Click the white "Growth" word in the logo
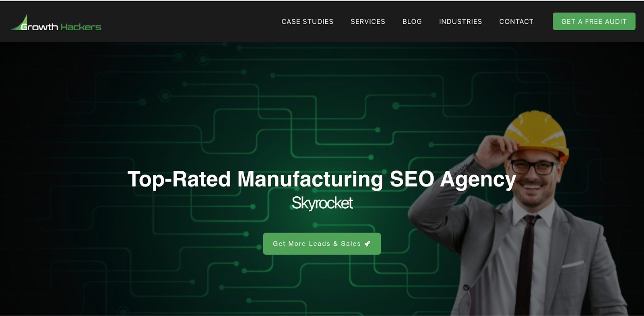This screenshot has width=644, height=316. point(39,27)
